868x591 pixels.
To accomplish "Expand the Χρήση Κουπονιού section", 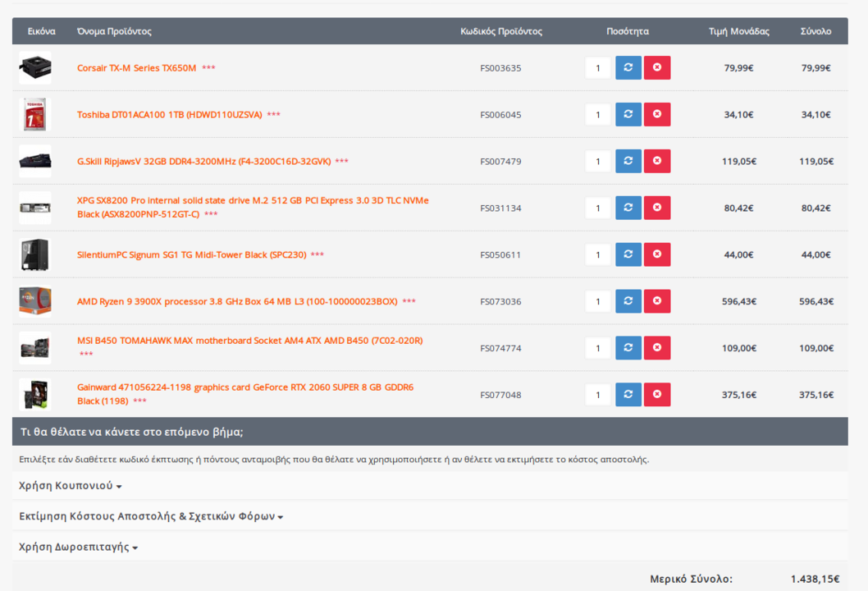I will (71, 486).
